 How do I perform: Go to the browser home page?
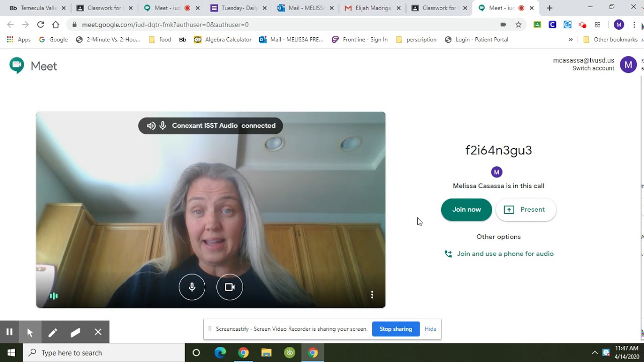(55, 25)
